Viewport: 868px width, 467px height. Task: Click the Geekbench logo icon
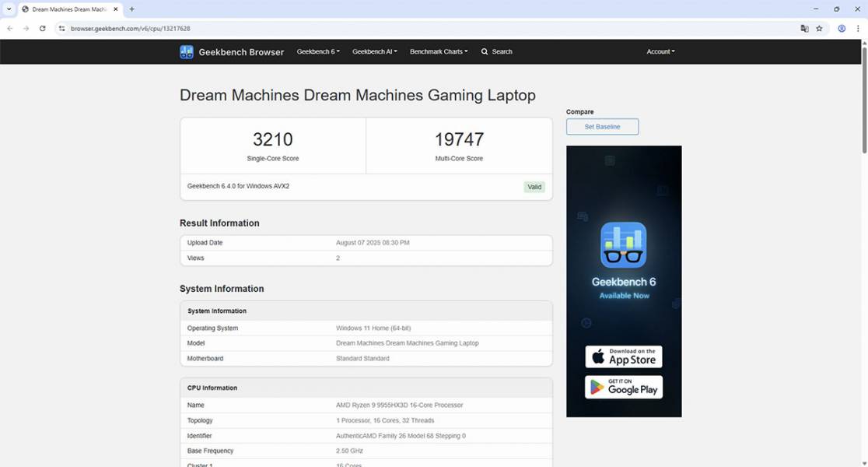click(186, 51)
